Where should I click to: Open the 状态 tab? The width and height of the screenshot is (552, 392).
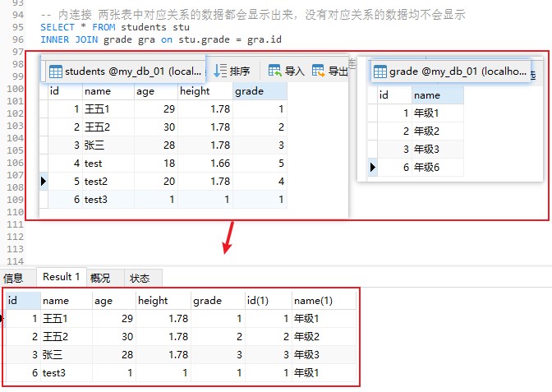coord(140,279)
